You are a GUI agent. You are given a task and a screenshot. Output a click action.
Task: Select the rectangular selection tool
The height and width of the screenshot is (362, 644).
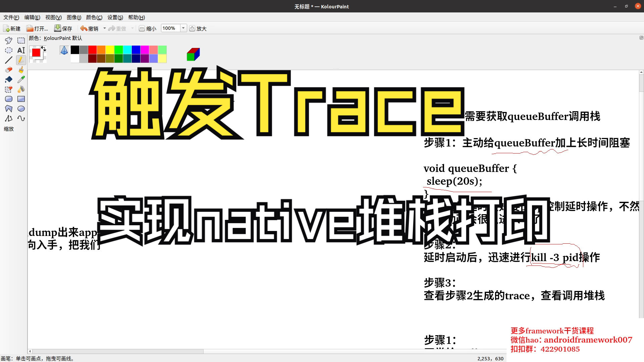point(21,40)
